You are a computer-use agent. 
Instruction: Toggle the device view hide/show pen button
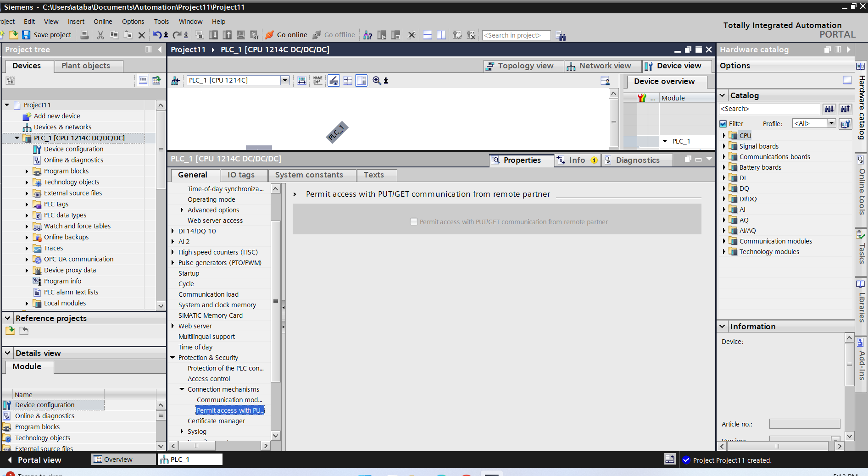[334, 81]
